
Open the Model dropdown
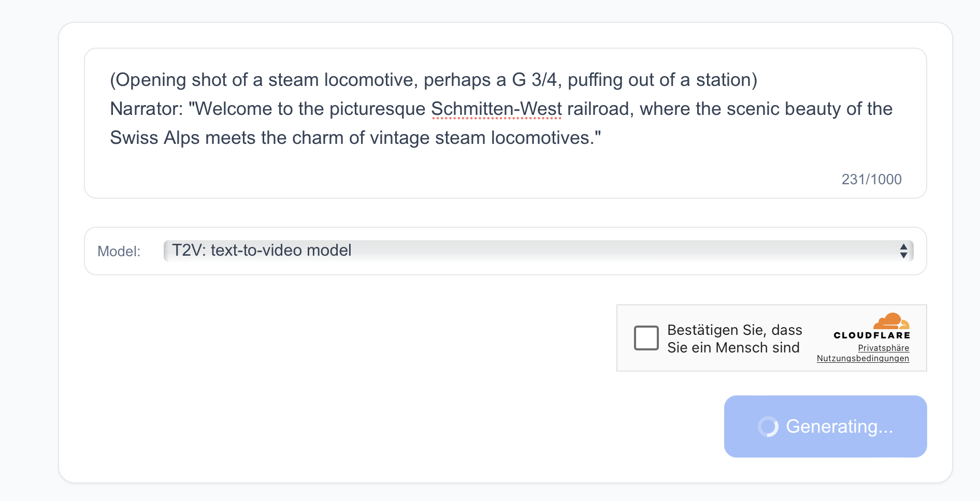click(538, 251)
